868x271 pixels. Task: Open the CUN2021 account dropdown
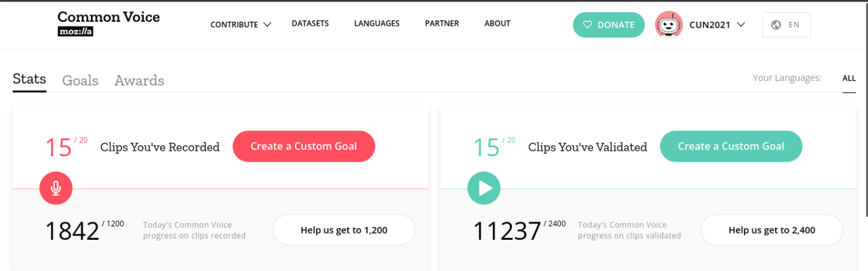click(x=717, y=25)
